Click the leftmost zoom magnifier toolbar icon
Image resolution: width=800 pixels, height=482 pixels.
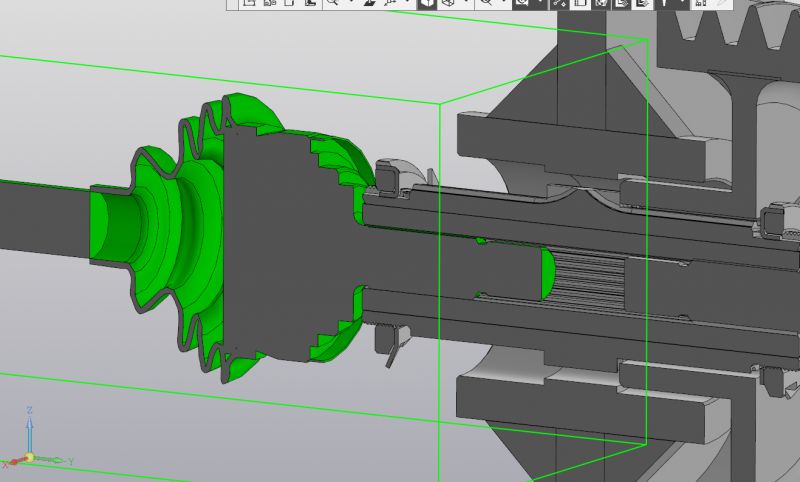330,4
